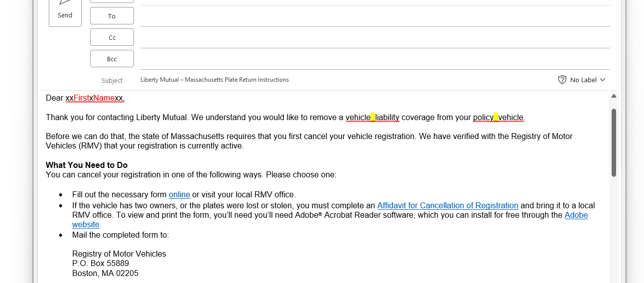Click the sensitivity label shield icon
The height and width of the screenshot is (283, 644).
[562, 80]
